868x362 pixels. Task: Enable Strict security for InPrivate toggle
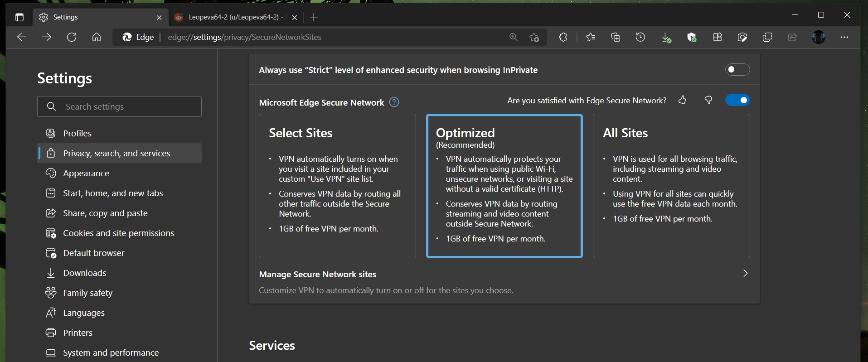point(737,70)
